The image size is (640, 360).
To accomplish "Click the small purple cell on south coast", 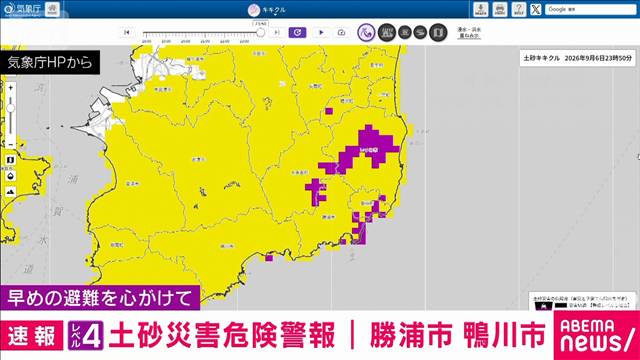I will click(x=269, y=258).
